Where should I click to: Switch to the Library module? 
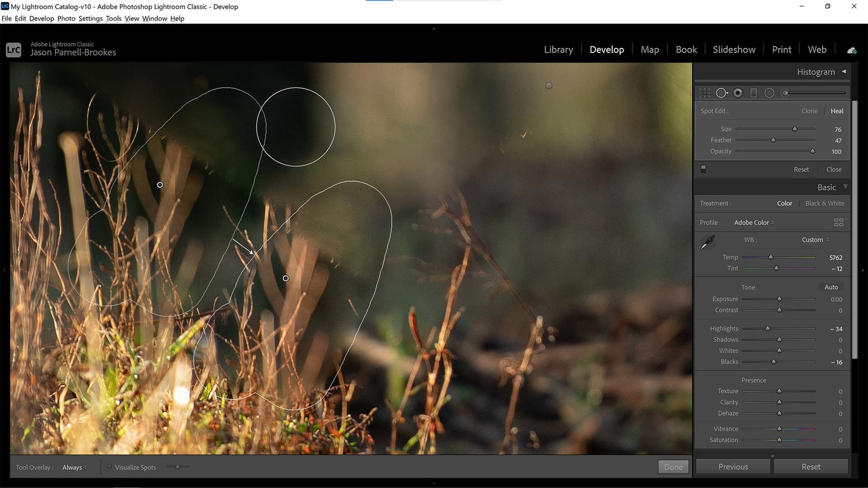[x=558, y=50]
